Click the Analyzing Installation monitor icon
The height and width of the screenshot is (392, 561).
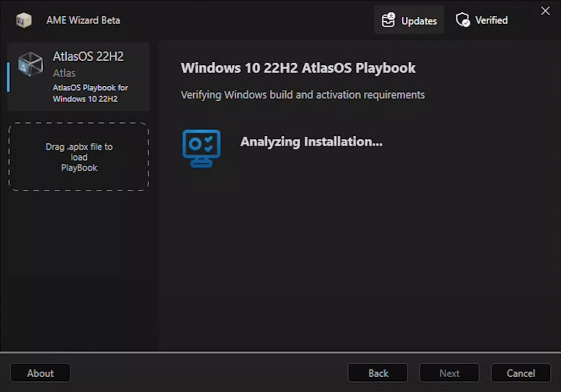pyautogui.click(x=201, y=148)
